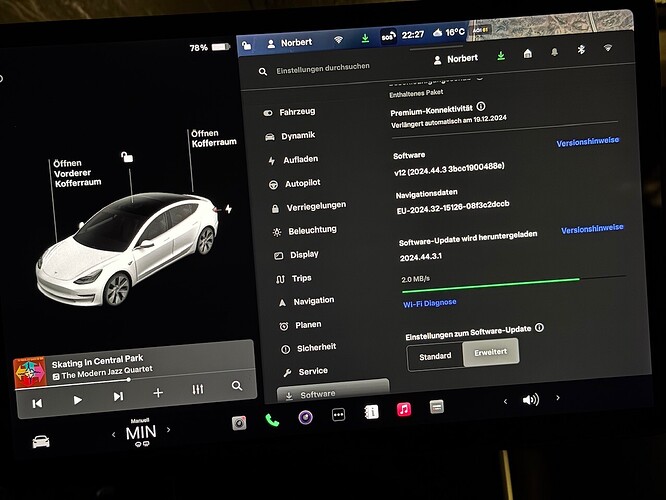Screen dimensions: 666x500
Task: Open the Verriegelungen settings menu
Action: [309, 207]
